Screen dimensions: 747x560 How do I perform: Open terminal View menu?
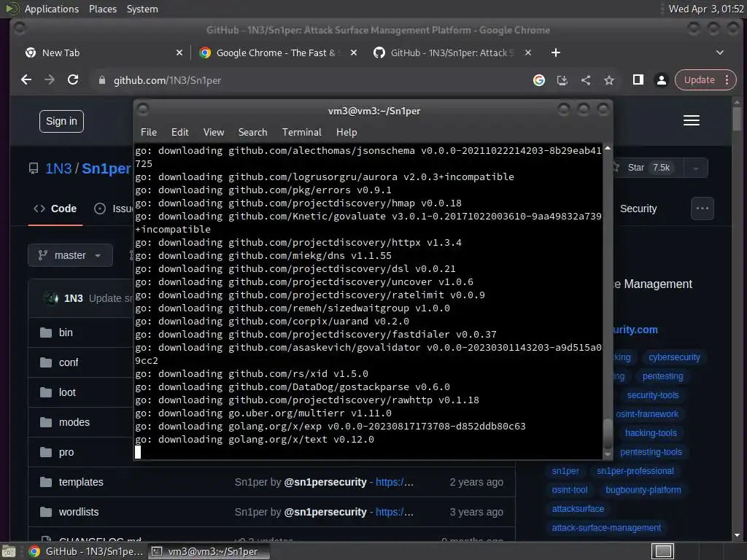tap(214, 133)
